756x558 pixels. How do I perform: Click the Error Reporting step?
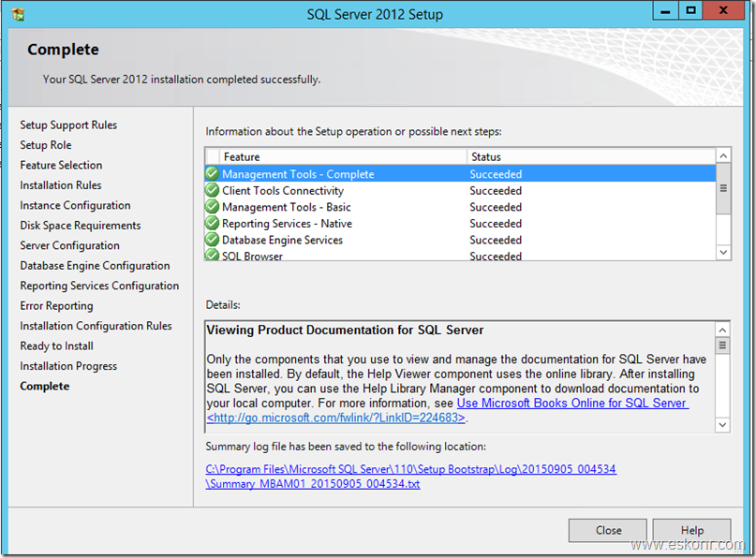click(x=56, y=306)
